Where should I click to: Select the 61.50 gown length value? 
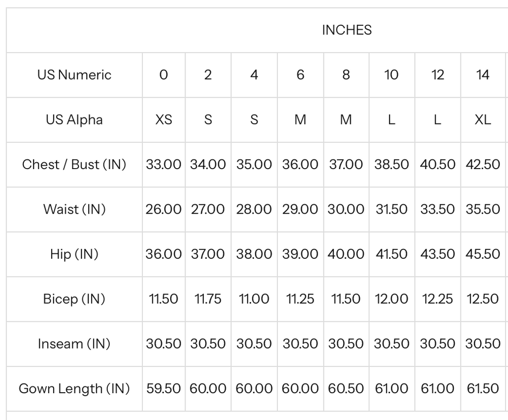click(483, 388)
